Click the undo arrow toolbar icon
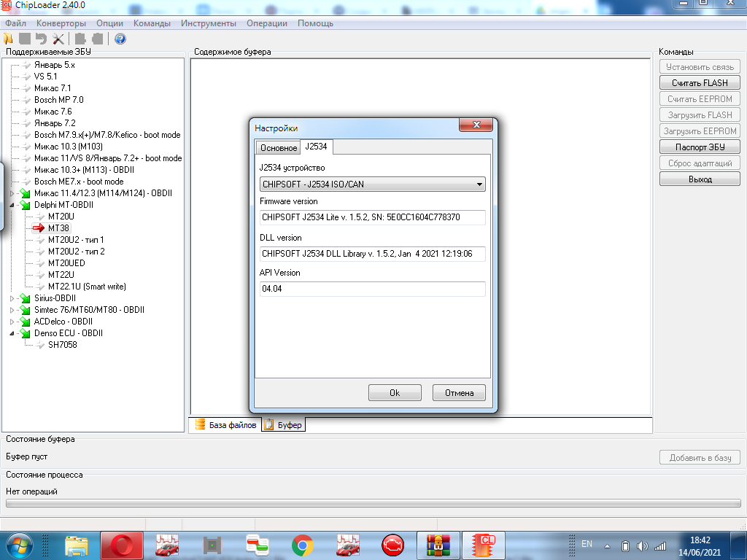The image size is (747, 560). tap(42, 39)
